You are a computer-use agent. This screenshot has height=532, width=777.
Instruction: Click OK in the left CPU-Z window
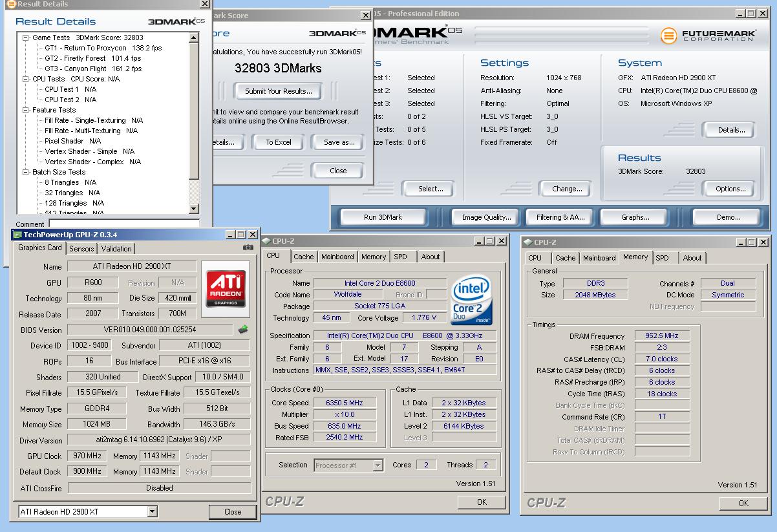point(482,502)
